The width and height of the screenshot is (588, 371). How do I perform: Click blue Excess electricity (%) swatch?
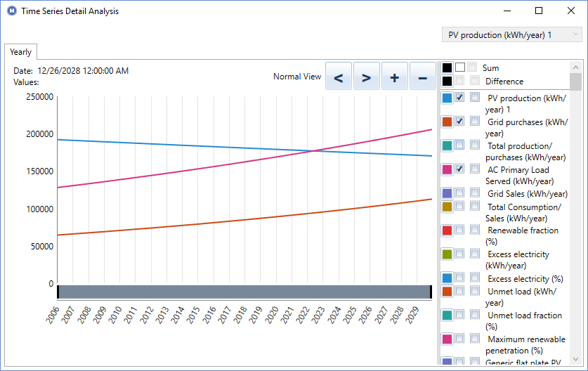(x=447, y=278)
